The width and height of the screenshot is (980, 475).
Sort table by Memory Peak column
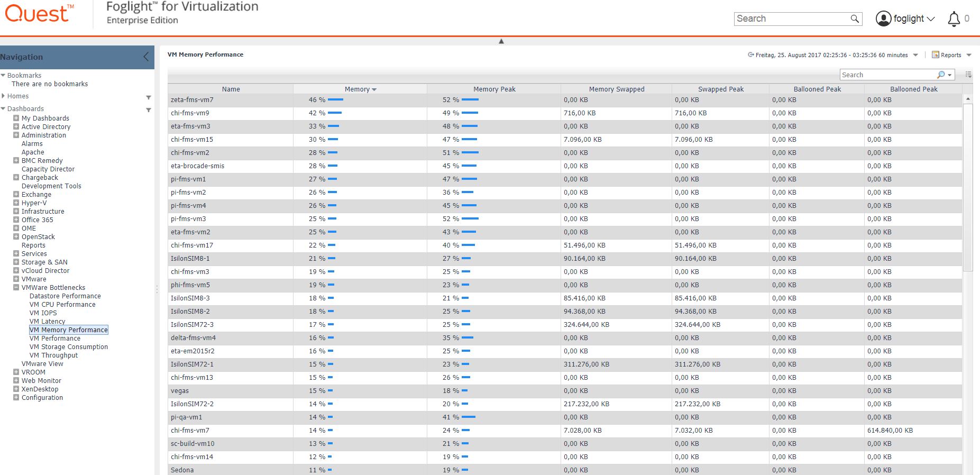(494, 89)
